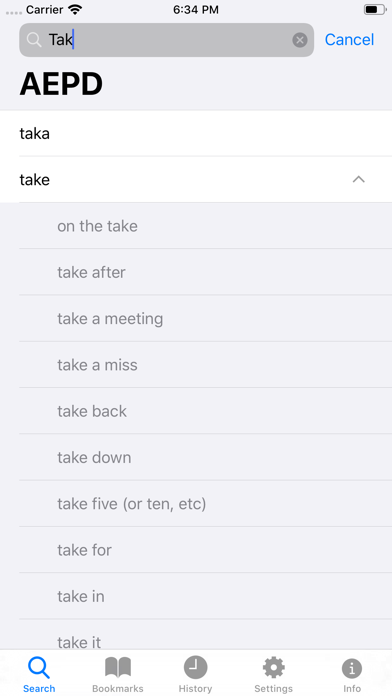Open the Settings gear tab
This screenshot has width=392, height=696.
pyautogui.click(x=273, y=674)
